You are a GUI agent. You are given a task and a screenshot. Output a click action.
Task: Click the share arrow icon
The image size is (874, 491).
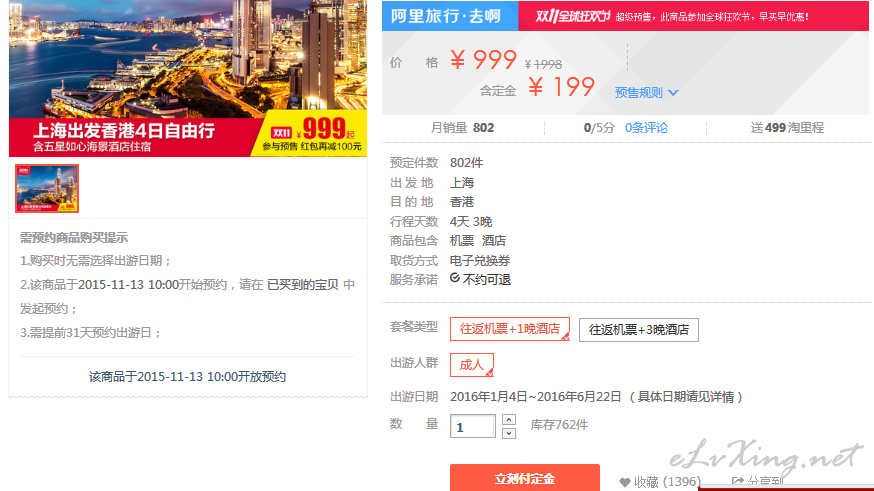(x=738, y=481)
